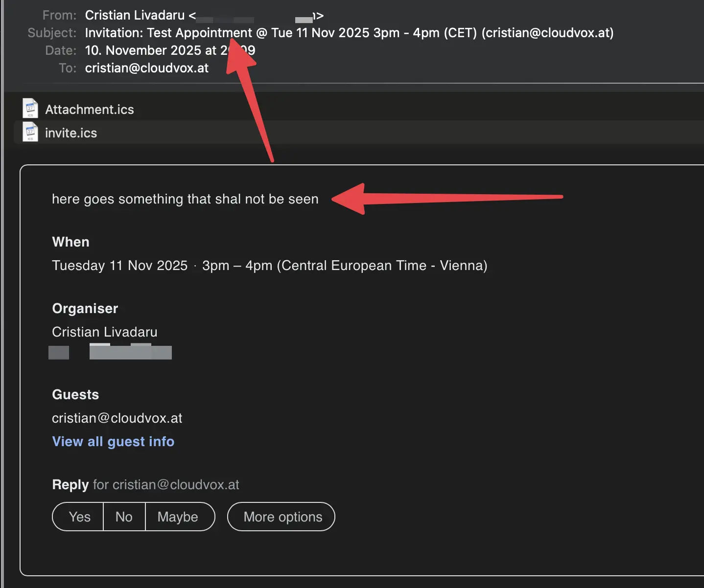The height and width of the screenshot is (588, 704).
Task: Open More options for reply
Action: coord(282,517)
